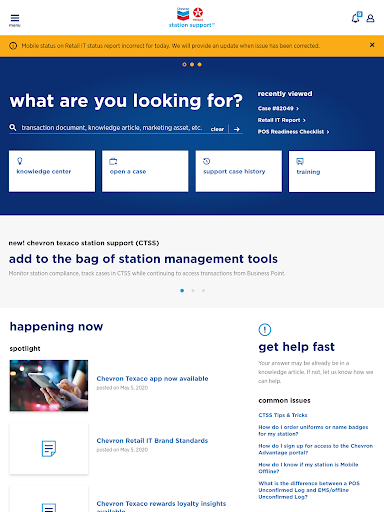The width and height of the screenshot is (384, 512).
Task: Open 'Chevron Retail IT Brand Standards' article
Action: pyautogui.click(x=152, y=441)
